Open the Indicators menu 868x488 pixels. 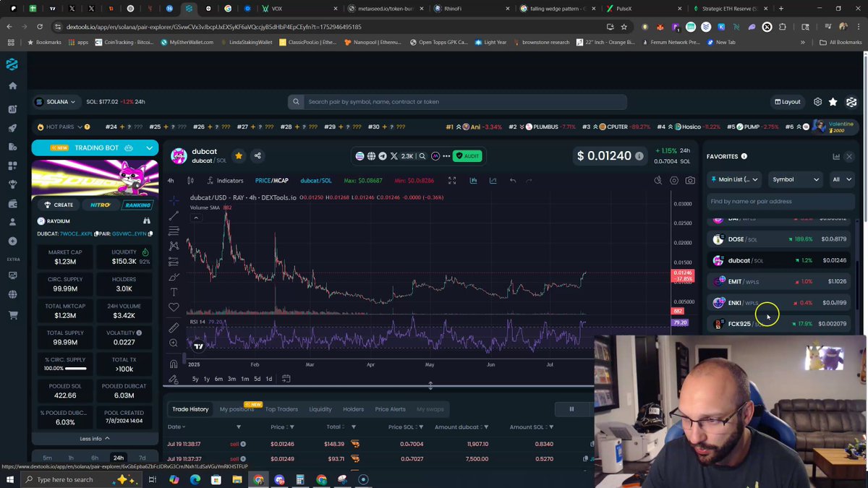225,180
